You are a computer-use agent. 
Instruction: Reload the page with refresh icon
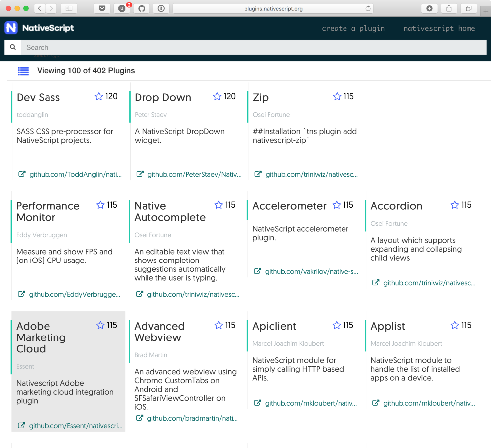[368, 8]
